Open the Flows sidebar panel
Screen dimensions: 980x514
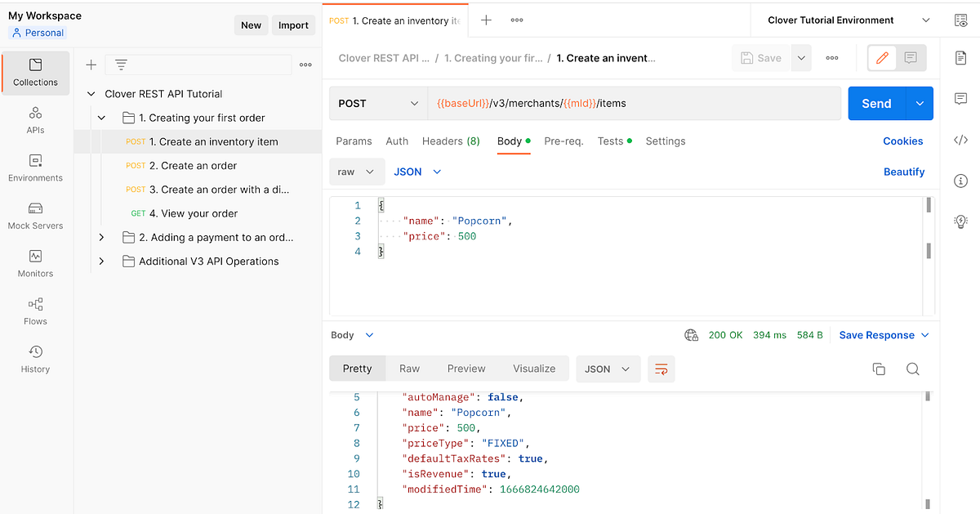click(35, 310)
